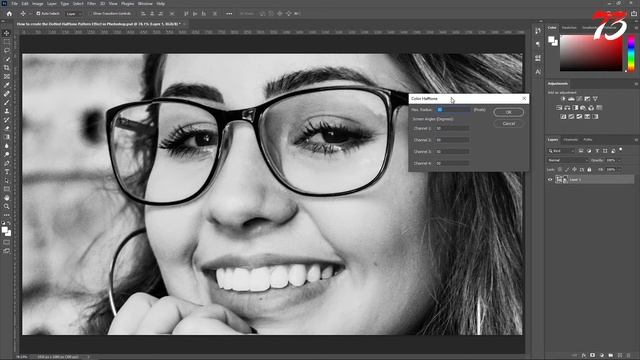Open the Fill slider arrow
The width and height of the screenshot is (640, 360).
pyautogui.click(x=620, y=169)
